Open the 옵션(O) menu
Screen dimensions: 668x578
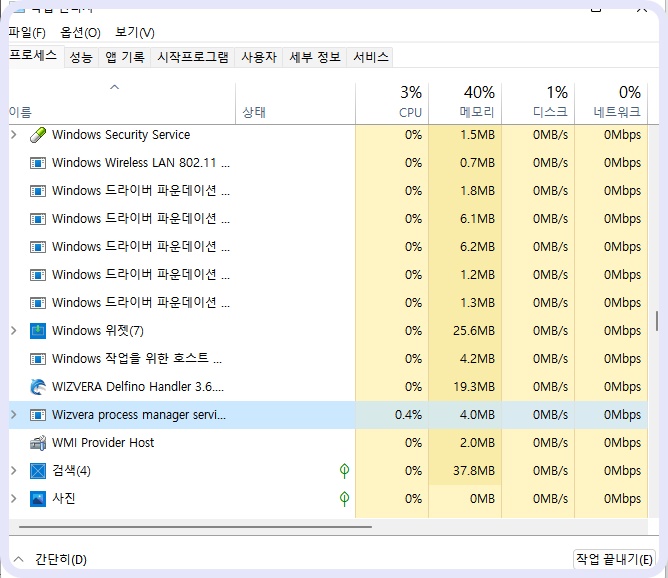(x=80, y=33)
